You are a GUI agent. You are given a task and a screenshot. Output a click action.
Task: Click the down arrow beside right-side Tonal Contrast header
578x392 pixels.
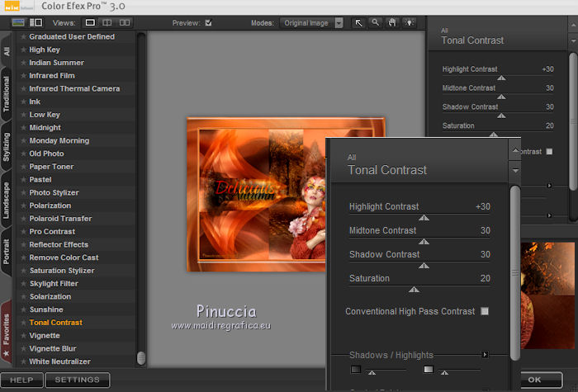(573, 40)
